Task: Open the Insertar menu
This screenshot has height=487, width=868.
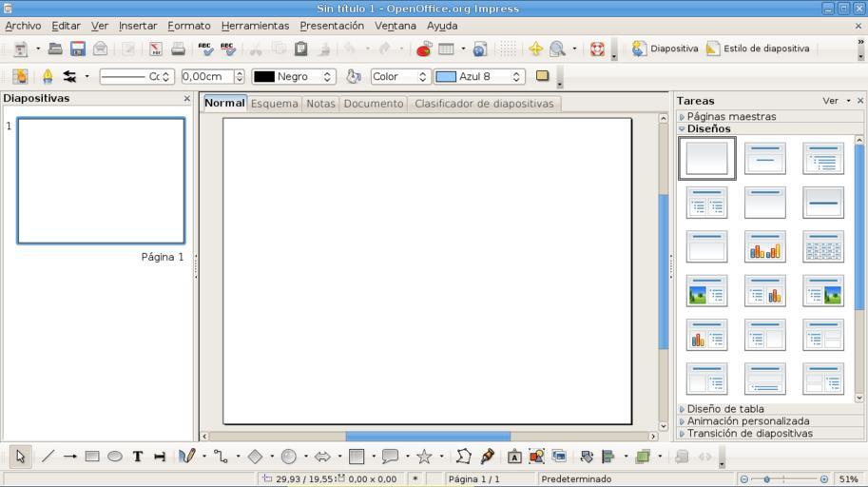Action: [x=138, y=26]
